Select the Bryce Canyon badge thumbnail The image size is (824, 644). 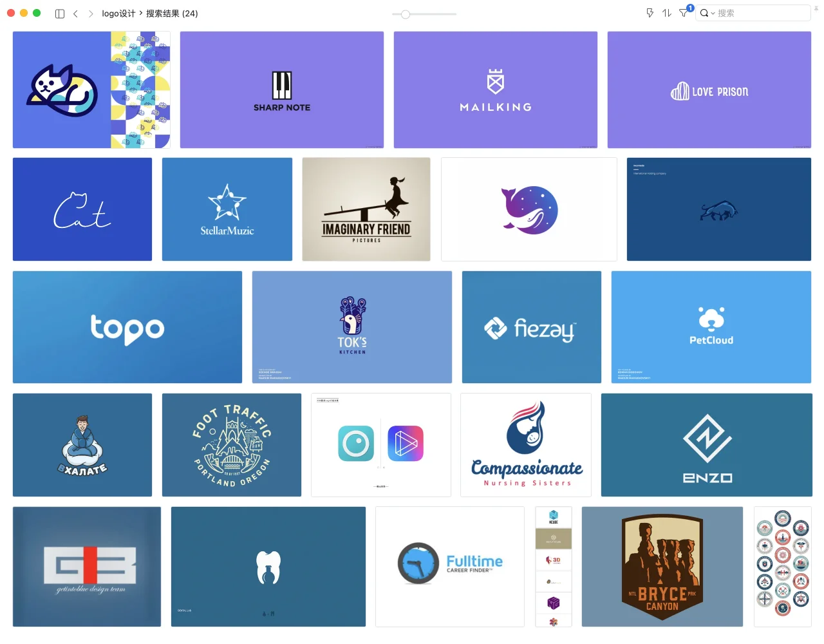662,567
